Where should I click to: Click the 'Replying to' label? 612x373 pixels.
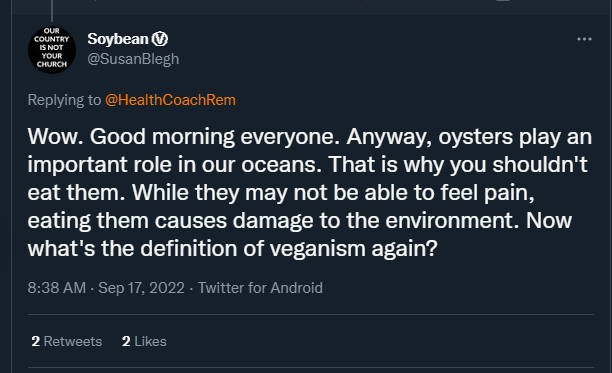click(64, 100)
